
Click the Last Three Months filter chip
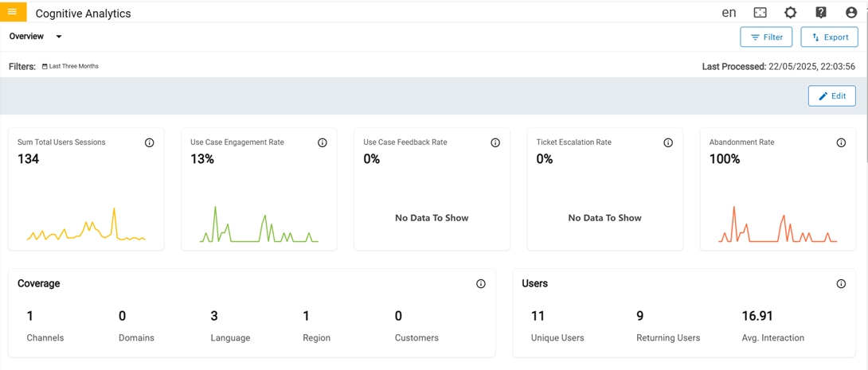(x=71, y=67)
